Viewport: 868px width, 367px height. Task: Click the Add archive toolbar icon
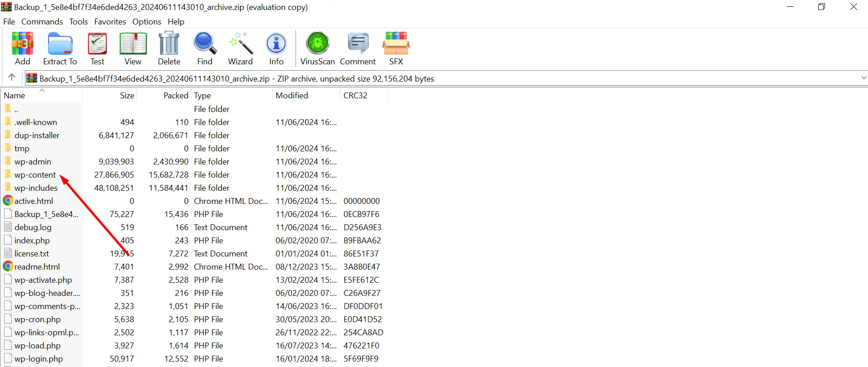pos(22,48)
